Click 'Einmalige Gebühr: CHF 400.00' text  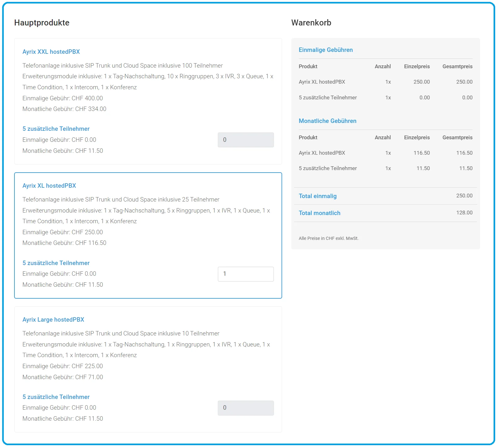pos(63,98)
